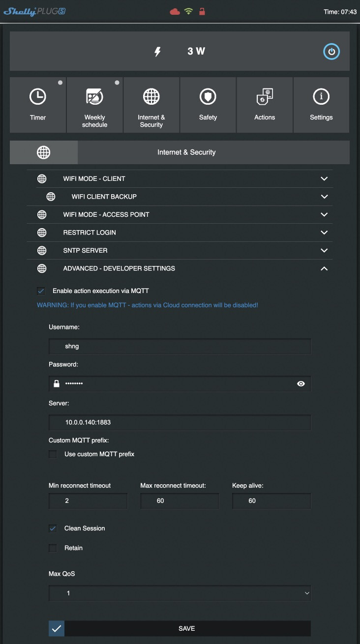
Task: Open the Settings info panel
Action: [x=321, y=105]
